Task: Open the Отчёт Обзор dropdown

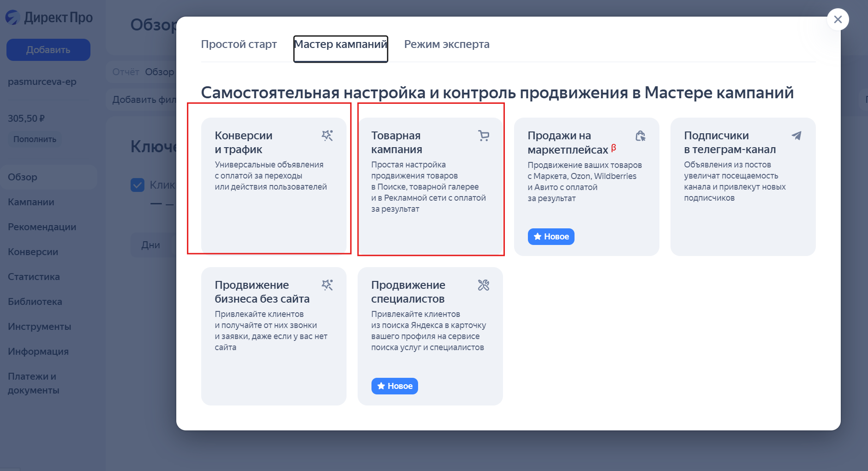Action: click(159, 72)
